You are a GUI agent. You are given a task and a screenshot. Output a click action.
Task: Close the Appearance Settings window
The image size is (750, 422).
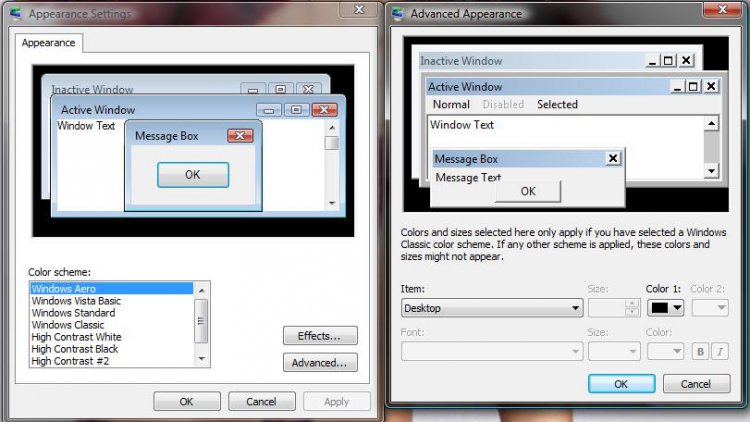click(x=359, y=10)
